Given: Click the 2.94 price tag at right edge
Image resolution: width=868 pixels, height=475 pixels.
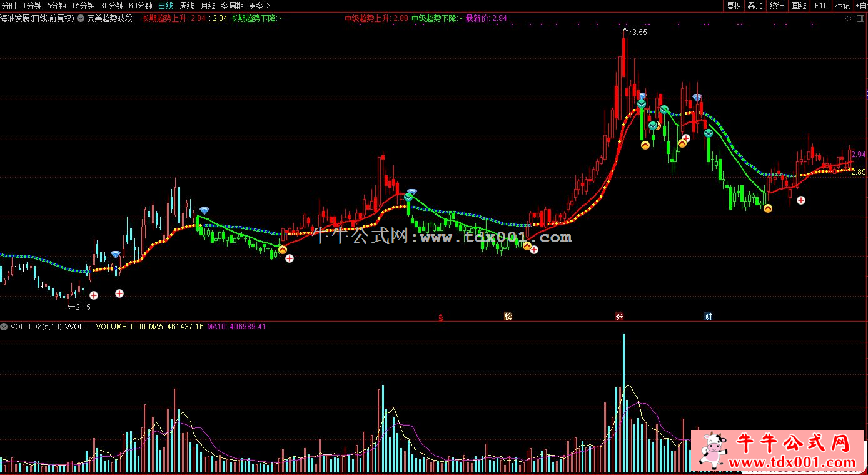Looking at the screenshot, I should (859, 155).
